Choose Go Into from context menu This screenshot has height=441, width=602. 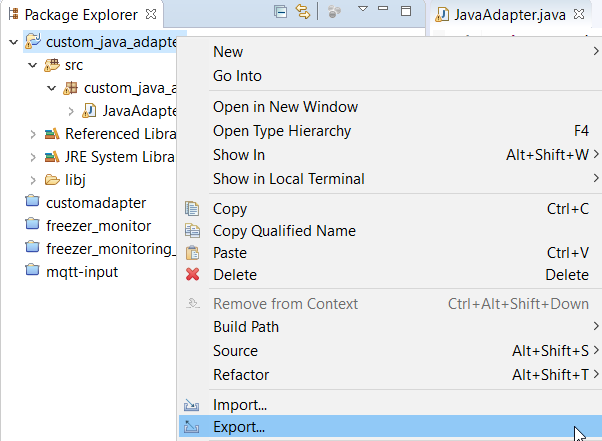tap(390, 76)
